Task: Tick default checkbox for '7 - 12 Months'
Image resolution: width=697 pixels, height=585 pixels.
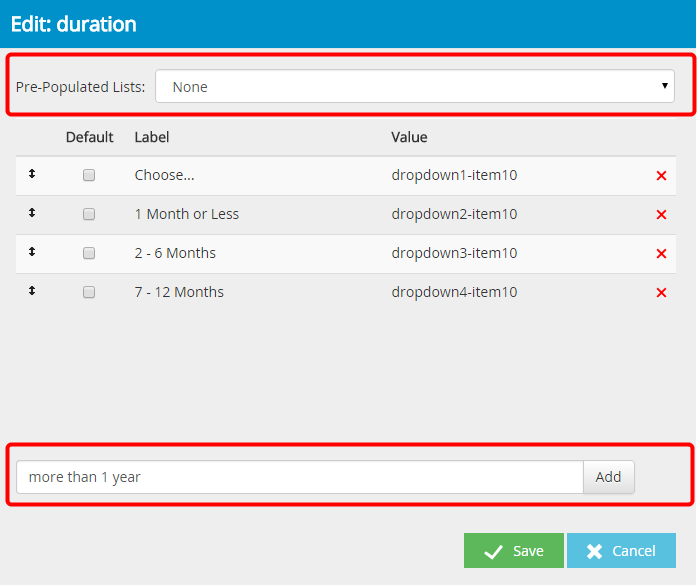Action: [89, 292]
